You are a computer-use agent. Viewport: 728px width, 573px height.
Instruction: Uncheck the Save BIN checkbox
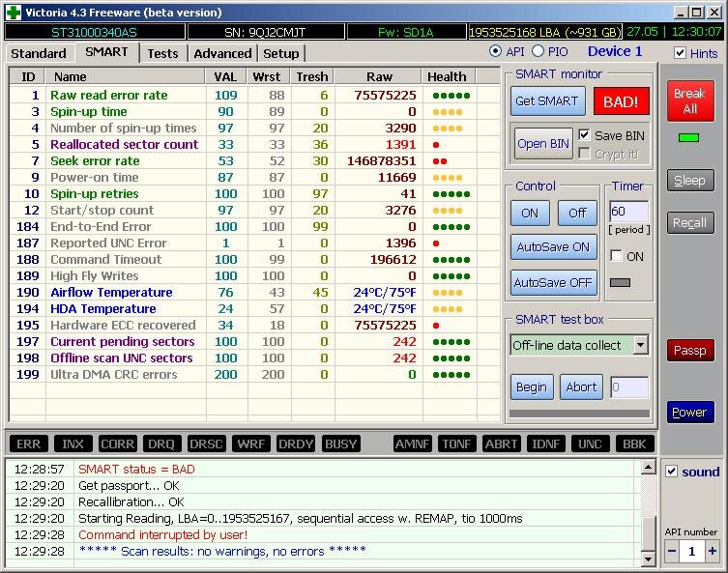pos(584,135)
